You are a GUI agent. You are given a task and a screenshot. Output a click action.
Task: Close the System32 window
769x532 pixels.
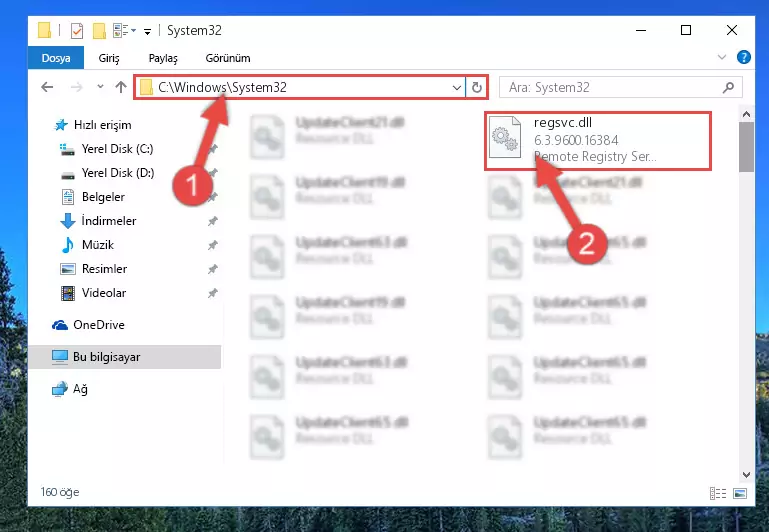732,30
